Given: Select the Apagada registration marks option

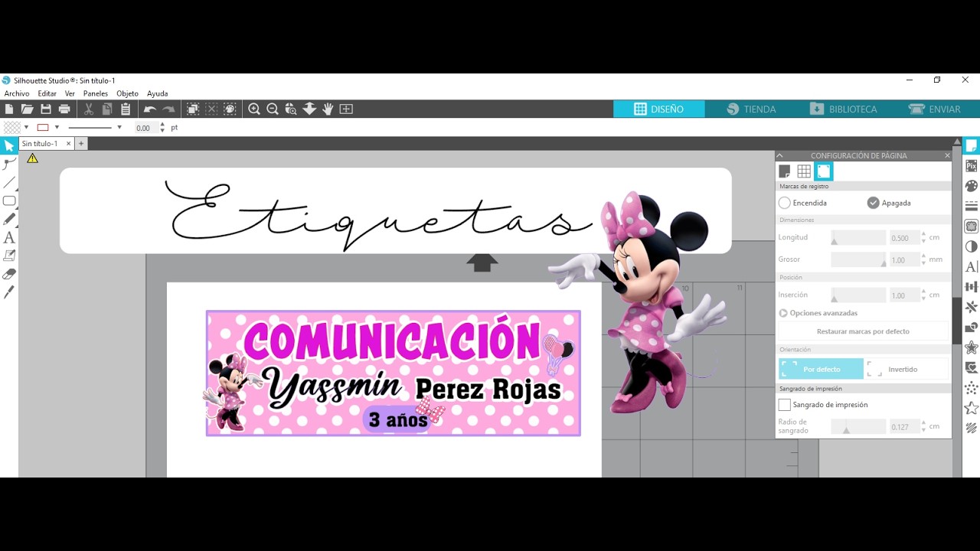Looking at the screenshot, I should (x=873, y=203).
